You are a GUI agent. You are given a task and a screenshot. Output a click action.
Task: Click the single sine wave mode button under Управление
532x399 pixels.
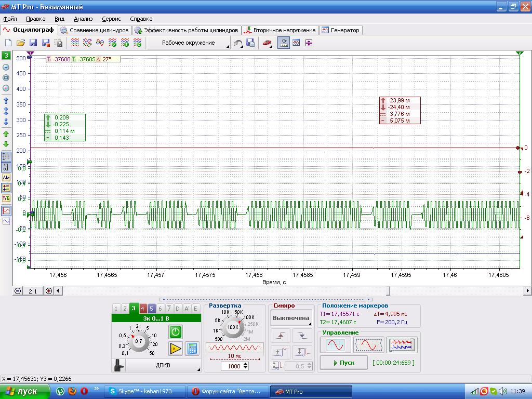point(335,345)
